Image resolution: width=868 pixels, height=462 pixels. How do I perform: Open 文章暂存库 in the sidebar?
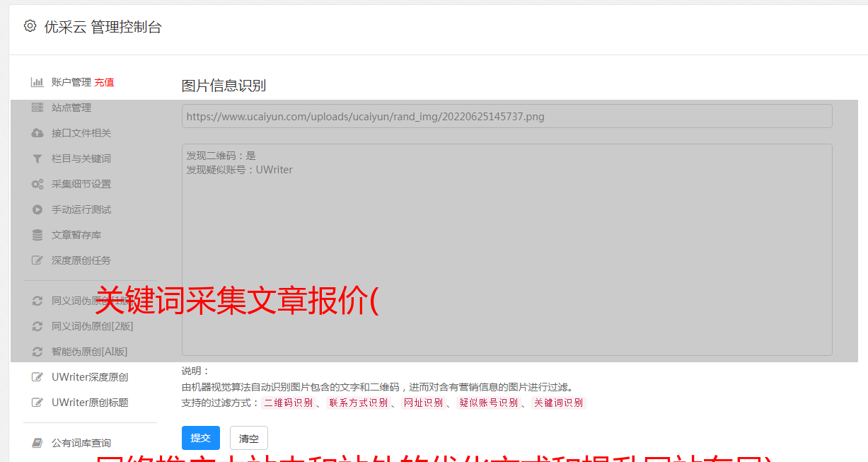76,235
